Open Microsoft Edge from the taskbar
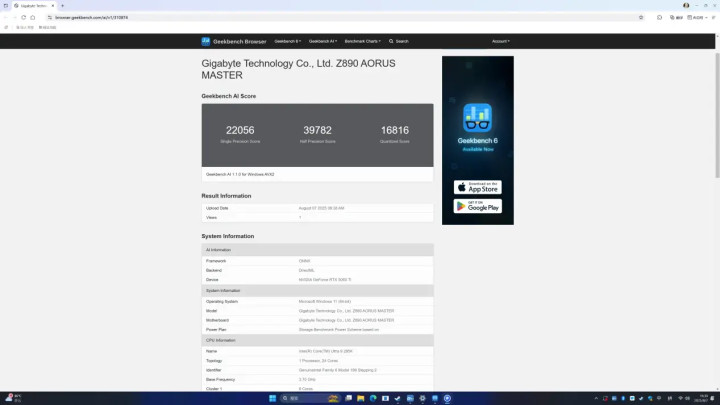Image resolution: width=720 pixels, height=405 pixels. 373,398
